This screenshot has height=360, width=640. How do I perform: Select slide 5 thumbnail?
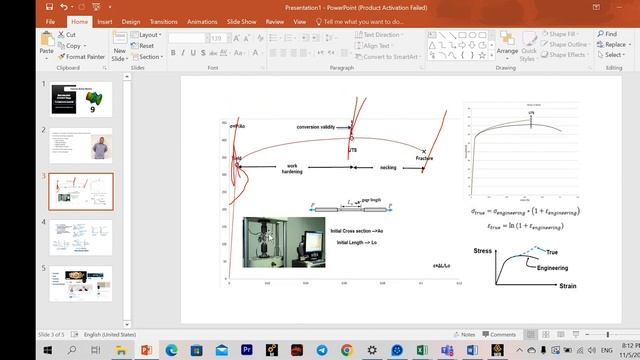(x=81, y=284)
